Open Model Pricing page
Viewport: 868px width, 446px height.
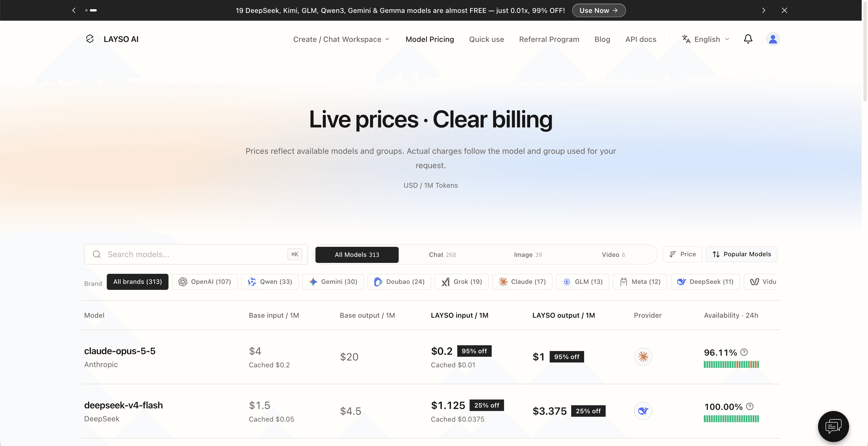pyautogui.click(x=430, y=39)
